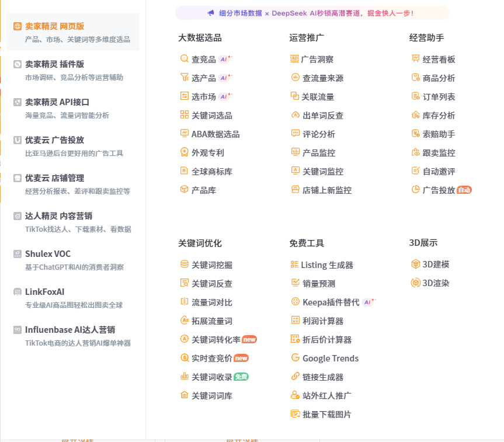Click the Shulex VOC sidebar icon
504x442 pixels.
(x=18, y=254)
